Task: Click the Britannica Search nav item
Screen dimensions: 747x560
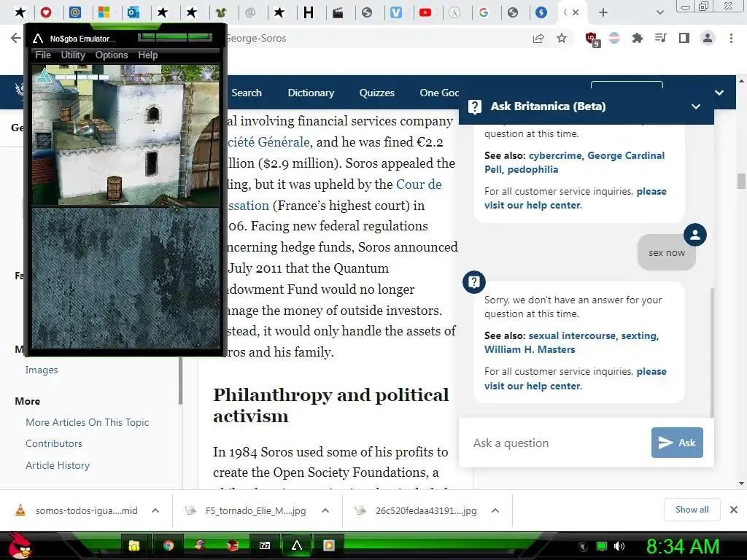Action: click(x=247, y=93)
